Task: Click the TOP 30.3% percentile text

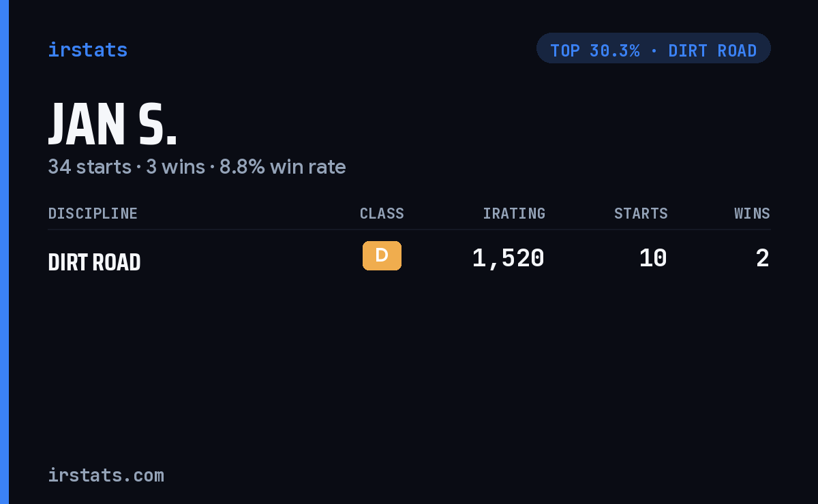Action: [x=595, y=51]
